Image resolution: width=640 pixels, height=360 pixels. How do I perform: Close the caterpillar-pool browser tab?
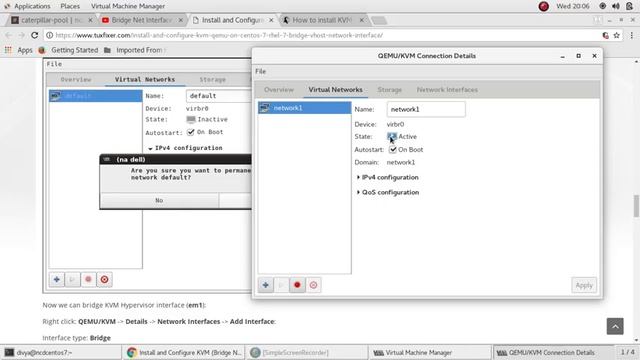coord(90,20)
